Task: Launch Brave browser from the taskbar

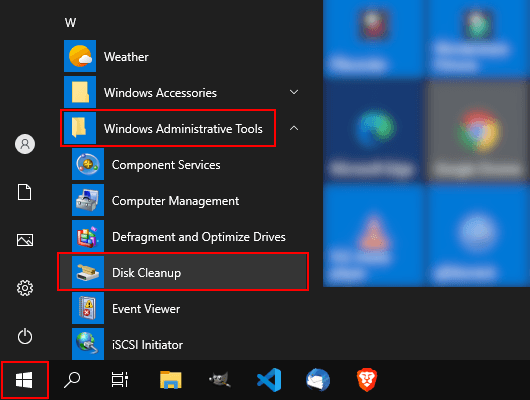Action: point(367,380)
